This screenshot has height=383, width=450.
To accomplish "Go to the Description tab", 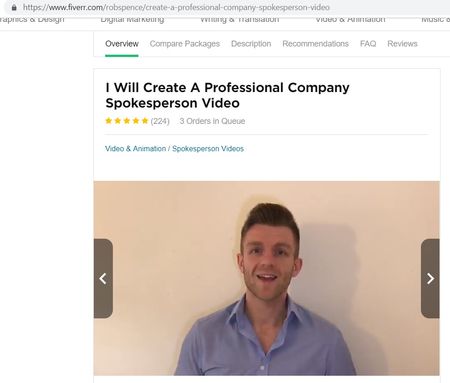I will [x=251, y=44].
